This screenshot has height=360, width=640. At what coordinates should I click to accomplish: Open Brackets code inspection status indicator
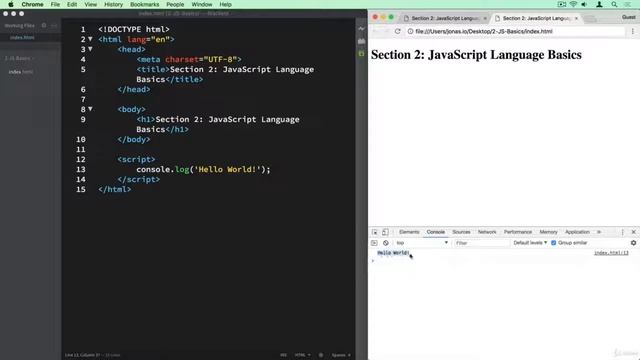point(321,355)
